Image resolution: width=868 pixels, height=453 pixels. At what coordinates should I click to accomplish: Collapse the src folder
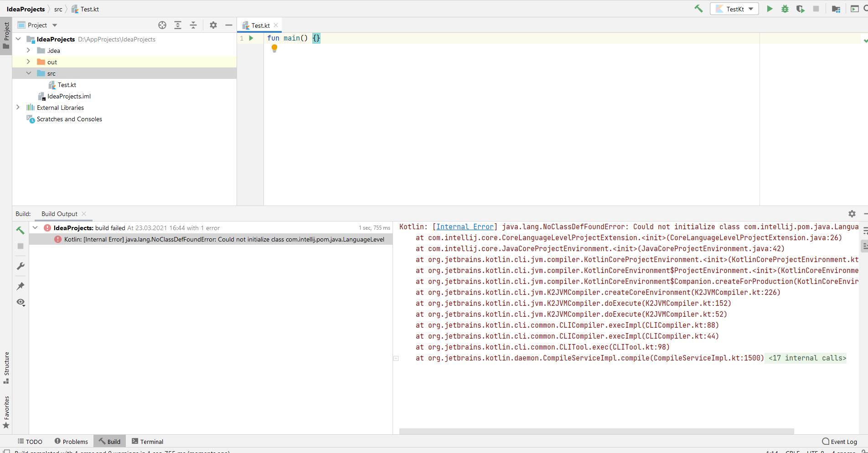coord(28,73)
